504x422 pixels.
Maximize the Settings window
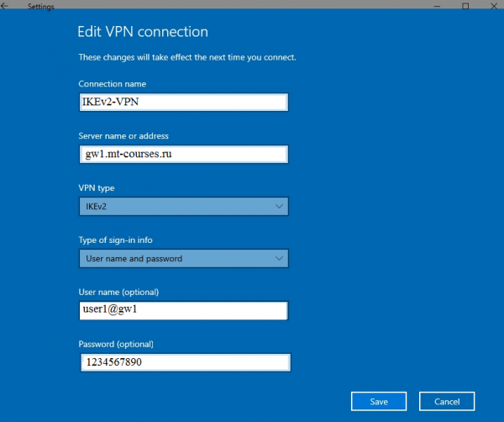(465, 6)
